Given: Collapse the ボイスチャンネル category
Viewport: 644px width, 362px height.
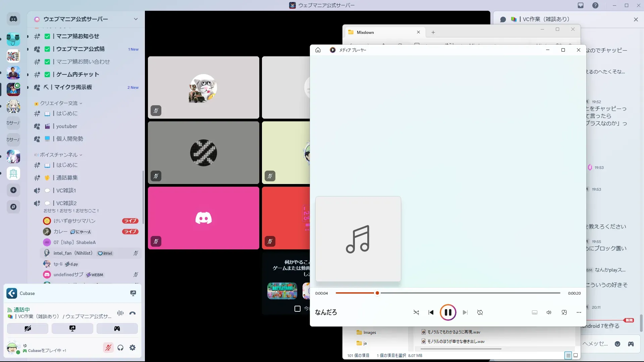Looking at the screenshot, I should pyautogui.click(x=59, y=155).
